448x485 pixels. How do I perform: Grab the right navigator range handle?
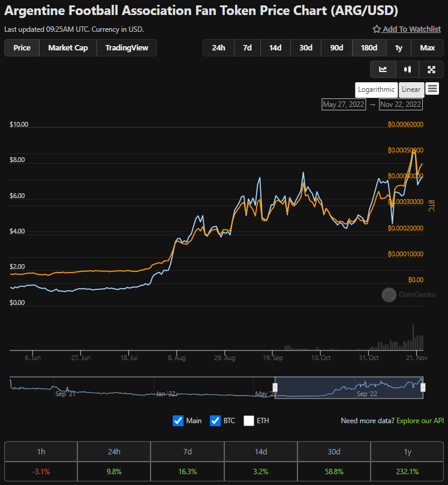(x=423, y=387)
